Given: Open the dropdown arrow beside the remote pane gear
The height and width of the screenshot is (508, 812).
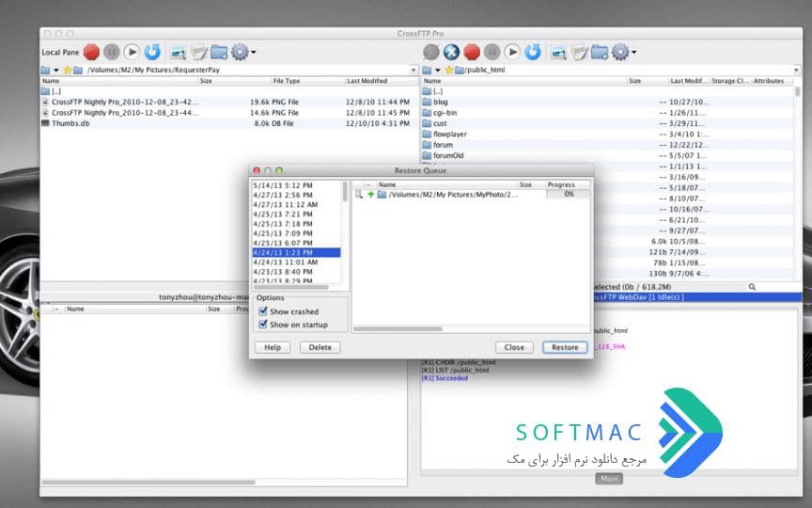Looking at the screenshot, I should coord(633,53).
